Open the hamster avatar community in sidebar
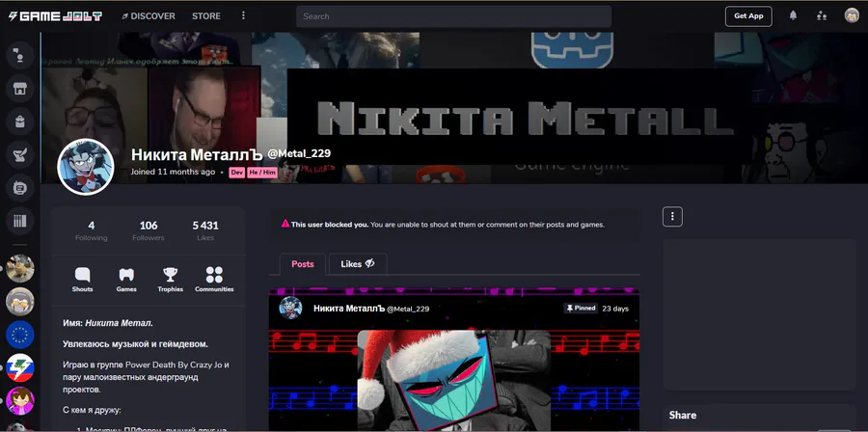Viewport: 868px width, 432px height. (x=20, y=268)
